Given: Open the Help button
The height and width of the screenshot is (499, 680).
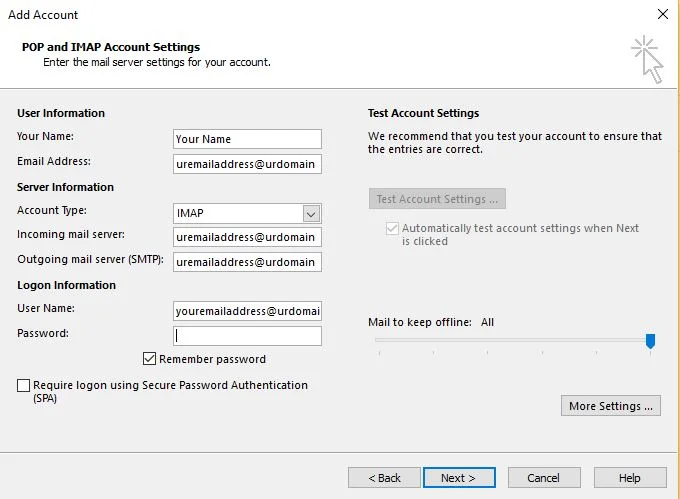Looking at the screenshot, I should tap(630, 477).
